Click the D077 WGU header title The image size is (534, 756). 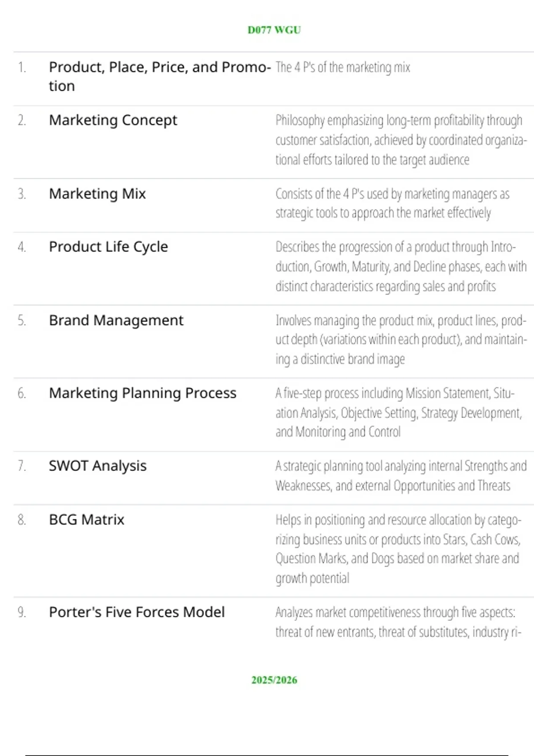pos(274,30)
